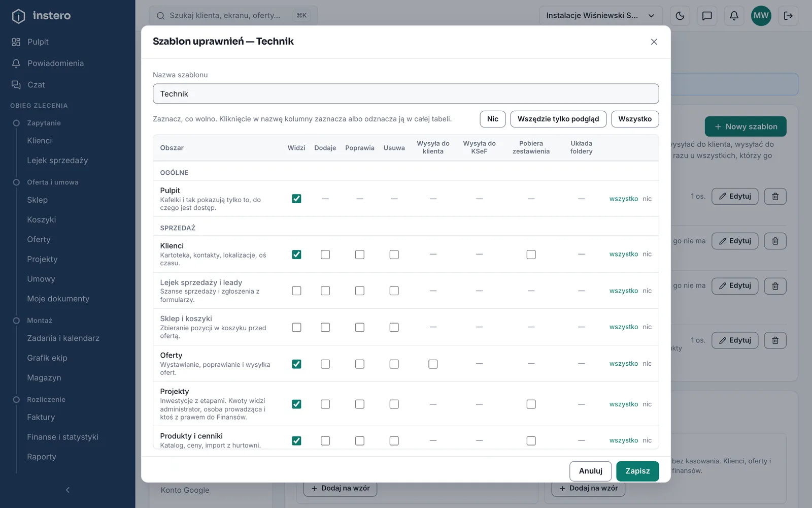
Task: Open Zadania i kalendarz in sidebar
Action: [63, 338]
